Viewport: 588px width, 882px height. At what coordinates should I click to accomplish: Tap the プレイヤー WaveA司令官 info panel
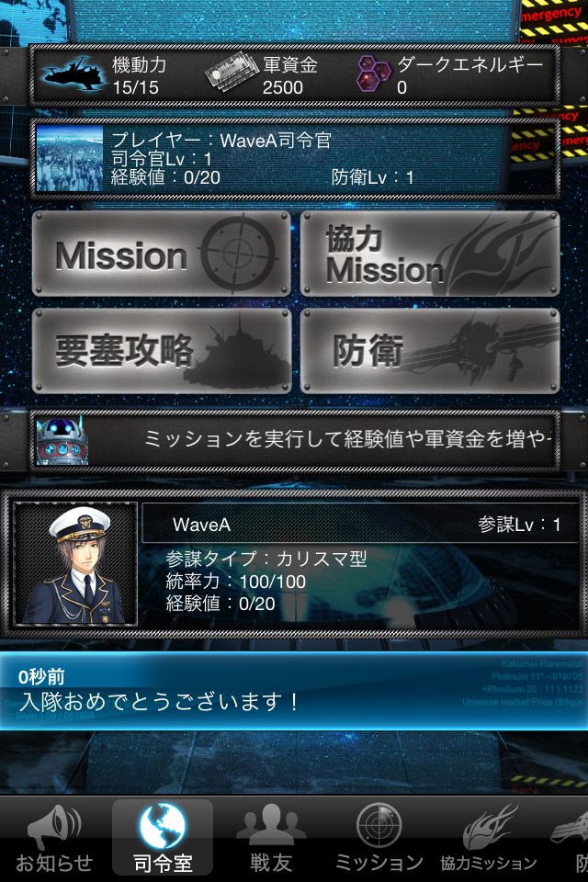294,159
